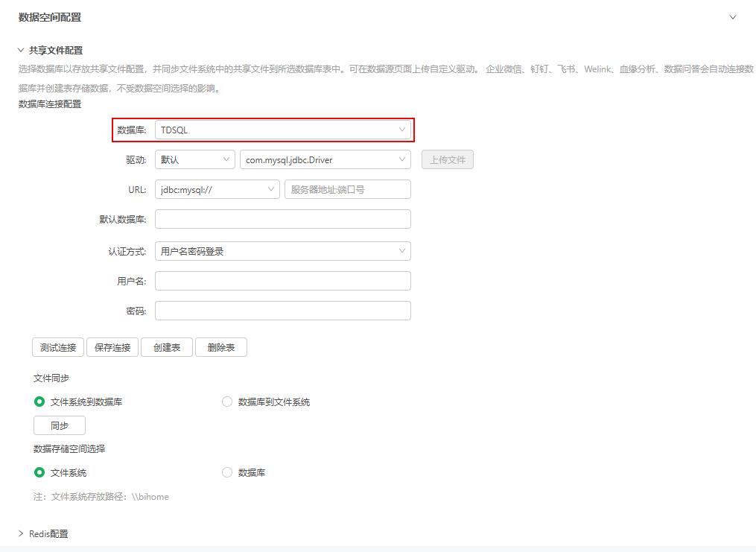Open the 认证方式 用户名密码登录 dropdown

click(282, 251)
